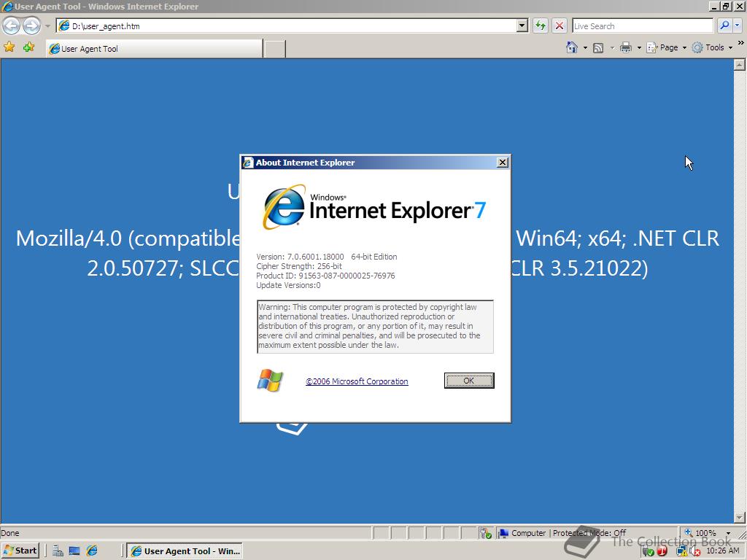Image resolution: width=747 pixels, height=560 pixels.
Task: Click the Product ID line
Action: click(x=325, y=276)
